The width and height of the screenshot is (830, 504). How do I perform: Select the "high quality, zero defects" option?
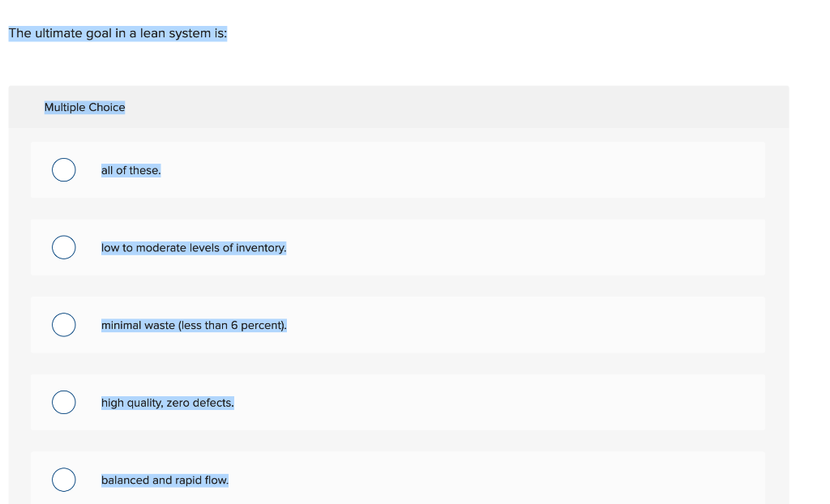click(x=63, y=402)
